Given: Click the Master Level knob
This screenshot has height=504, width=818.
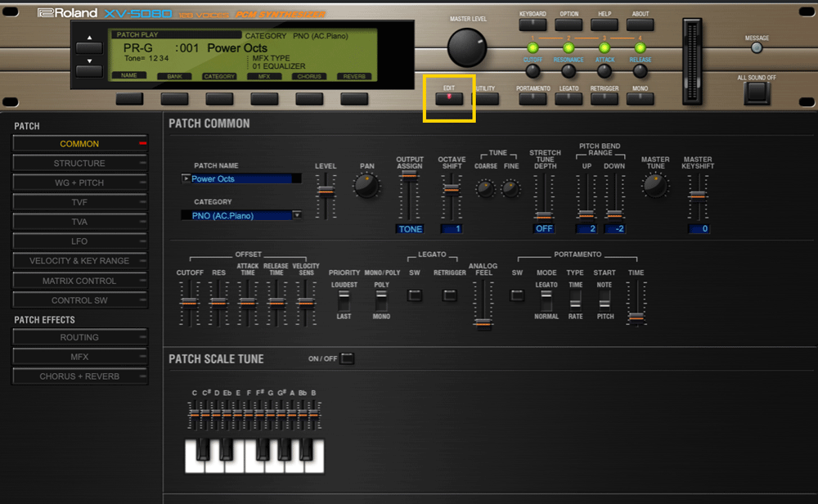Looking at the screenshot, I should (x=467, y=47).
